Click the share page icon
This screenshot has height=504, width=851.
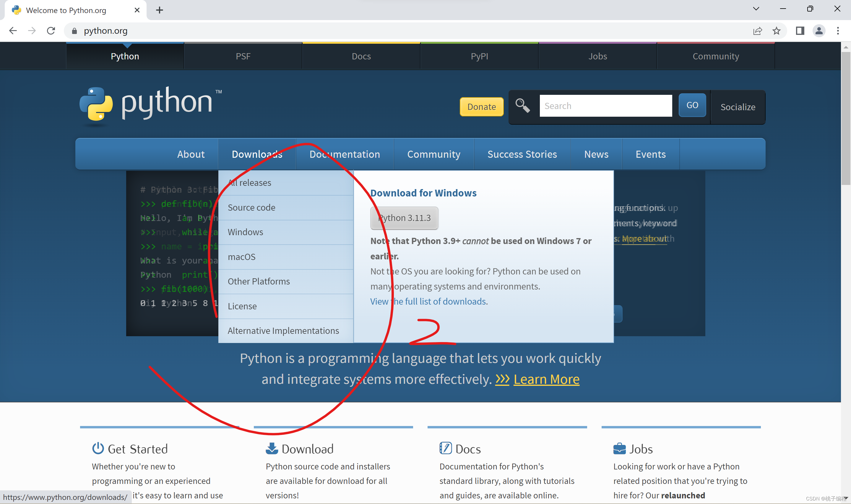pyautogui.click(x=757, y=31)
